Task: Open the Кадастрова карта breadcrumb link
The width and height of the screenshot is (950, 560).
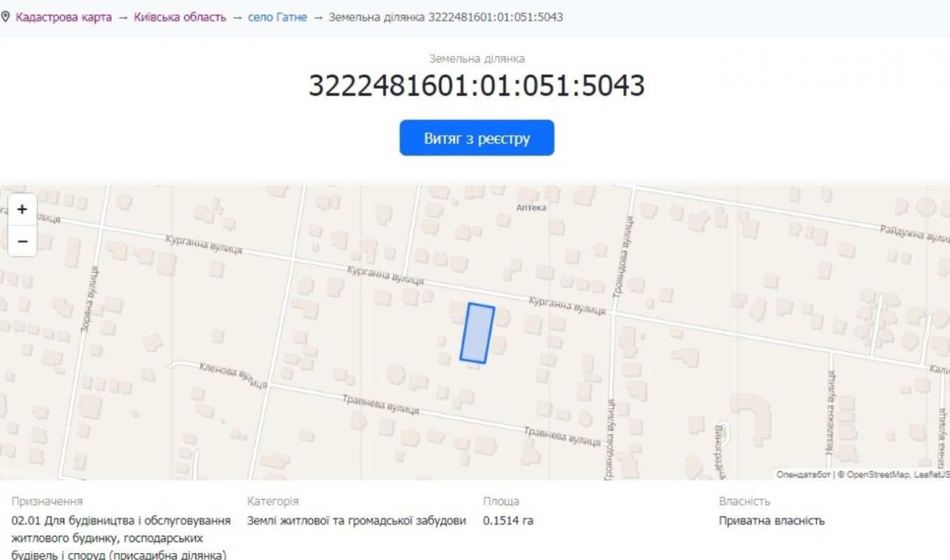Action: coord(63,17)
